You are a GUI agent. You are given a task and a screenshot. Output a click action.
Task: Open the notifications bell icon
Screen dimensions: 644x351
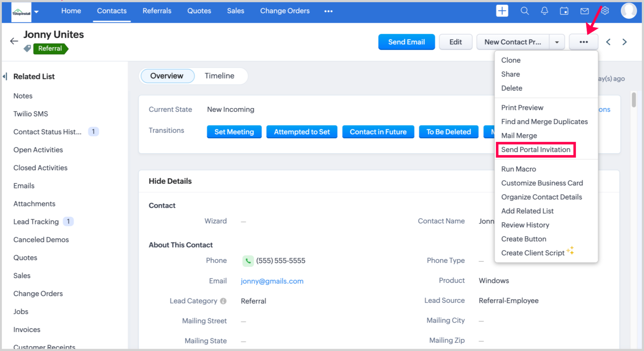[544, 11]
